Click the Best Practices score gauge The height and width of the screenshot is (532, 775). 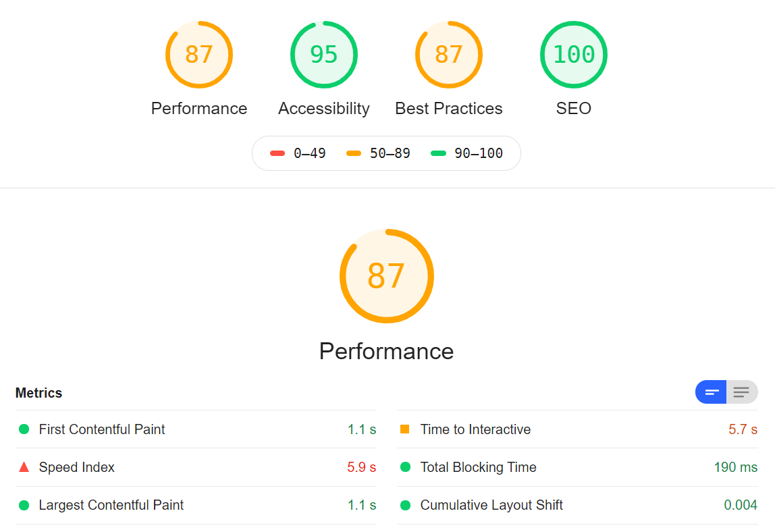(449, 55)
